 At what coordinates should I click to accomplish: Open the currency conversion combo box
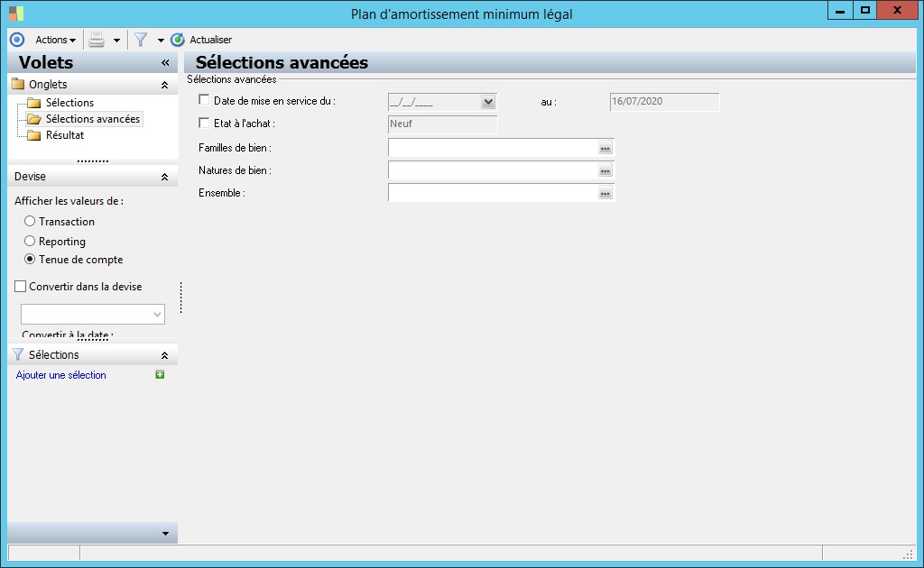[93, 314]
